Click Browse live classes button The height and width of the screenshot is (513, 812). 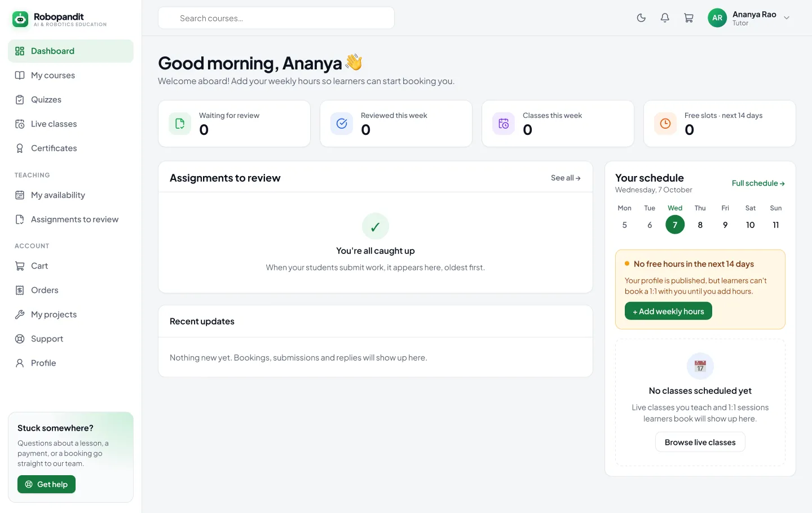[700, 442]
